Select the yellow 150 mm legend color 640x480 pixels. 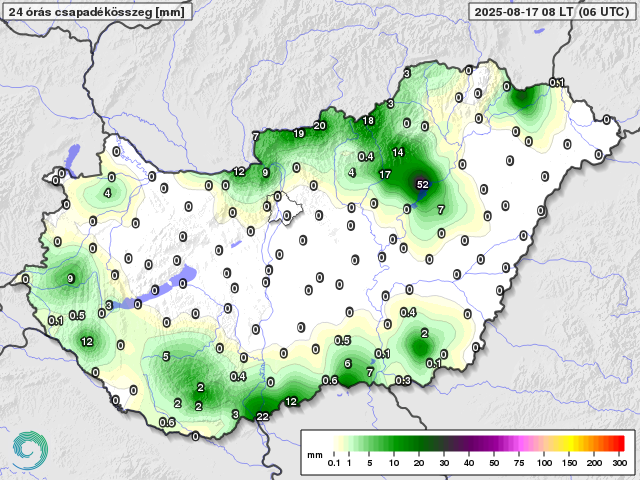569,443
